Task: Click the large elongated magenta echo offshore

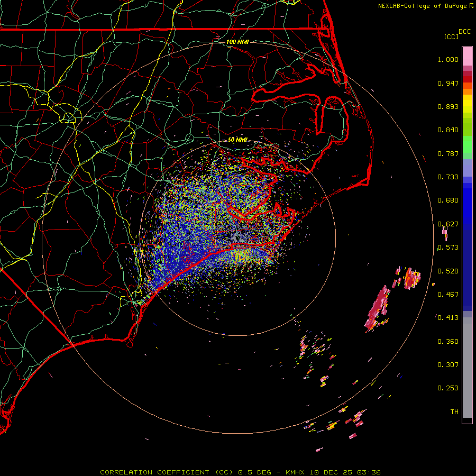Action: click(x=377, y=307)
